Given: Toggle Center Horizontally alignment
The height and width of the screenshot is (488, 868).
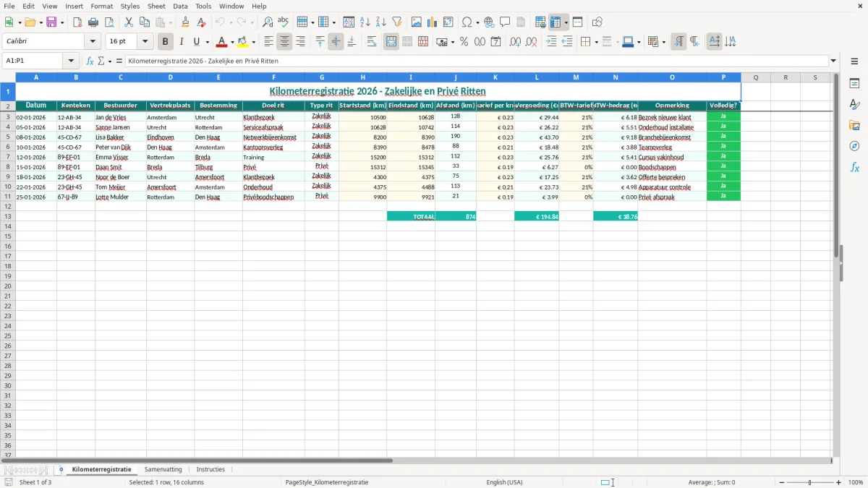Looking at the screenshot, I should 284,42.
